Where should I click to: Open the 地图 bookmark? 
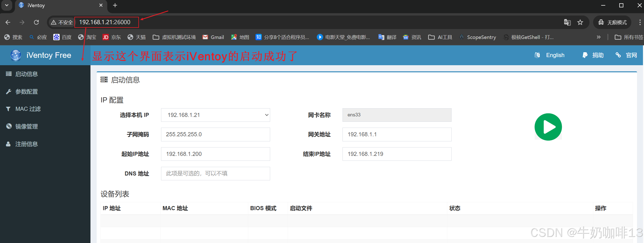click(240, 37)
